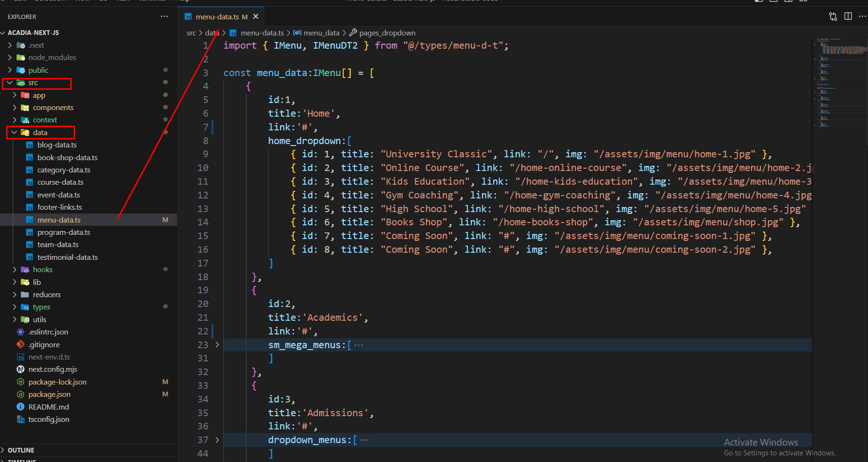Expand the public folder

(x=10, y=70)
